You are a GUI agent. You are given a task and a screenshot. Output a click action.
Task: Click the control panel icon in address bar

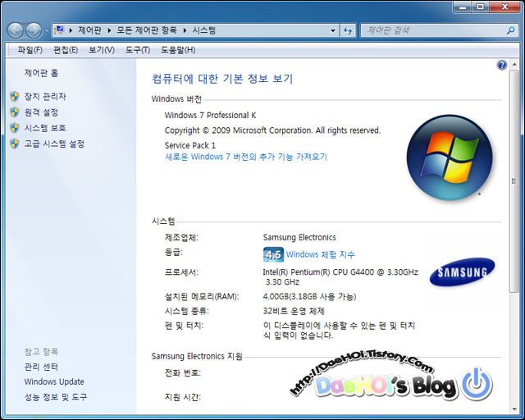pos(59,30)
